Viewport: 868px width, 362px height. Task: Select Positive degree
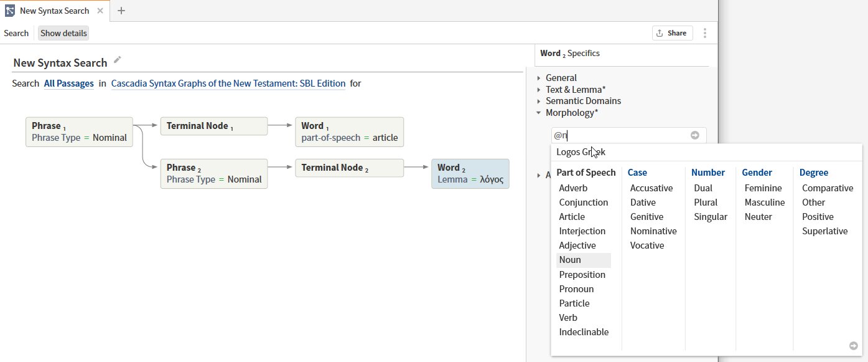[x=818, y=217]
